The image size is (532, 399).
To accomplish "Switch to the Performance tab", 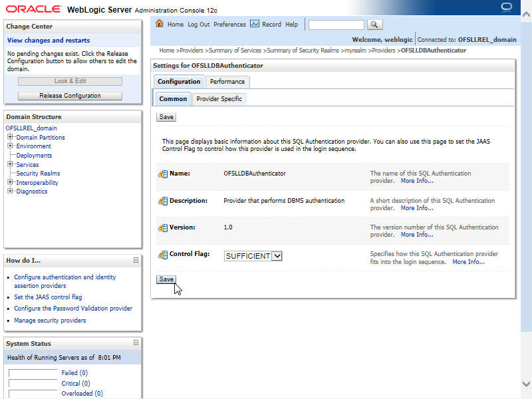I will (x=227, y=82).
